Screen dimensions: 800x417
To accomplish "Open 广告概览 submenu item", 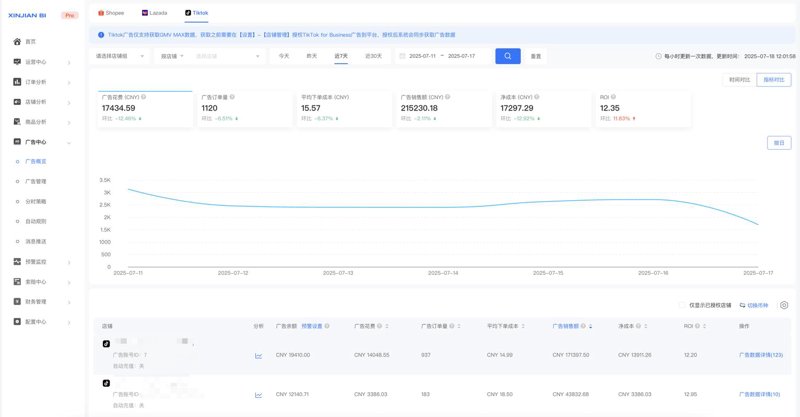I will (36, 161).
